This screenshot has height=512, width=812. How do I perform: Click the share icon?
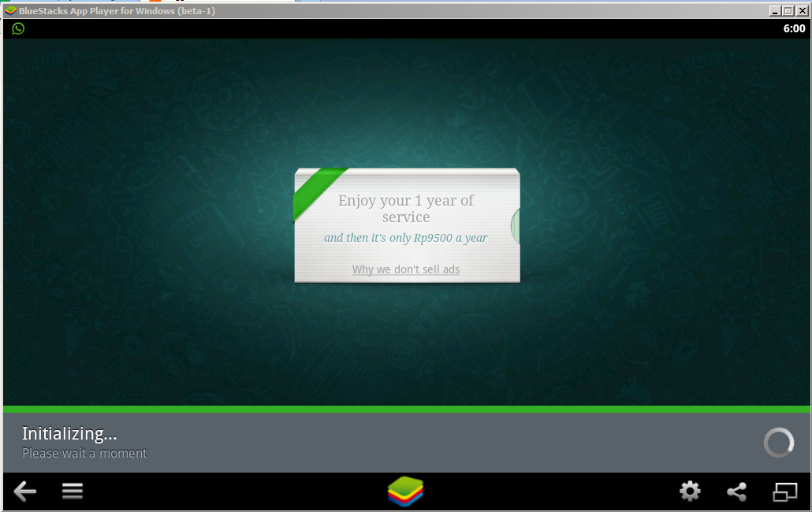click(737, 492)
